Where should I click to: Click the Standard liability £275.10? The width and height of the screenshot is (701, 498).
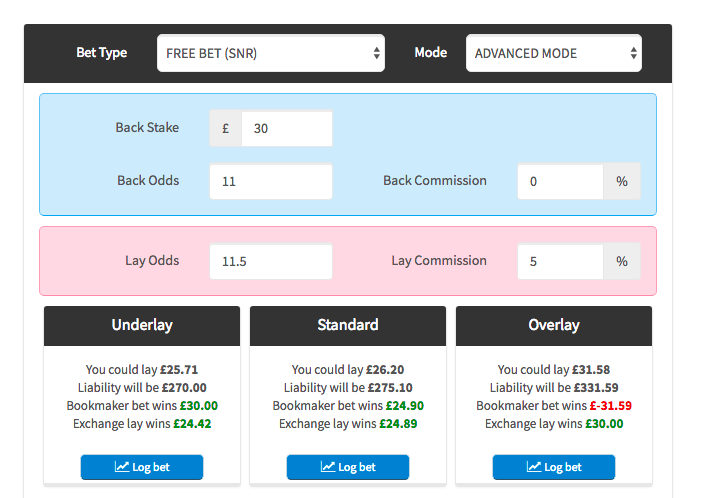coord(390,388)
